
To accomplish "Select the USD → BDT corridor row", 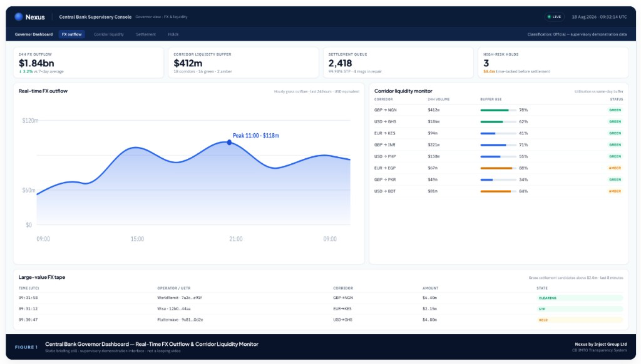I will pyautogui.click(x=499, y=191).
